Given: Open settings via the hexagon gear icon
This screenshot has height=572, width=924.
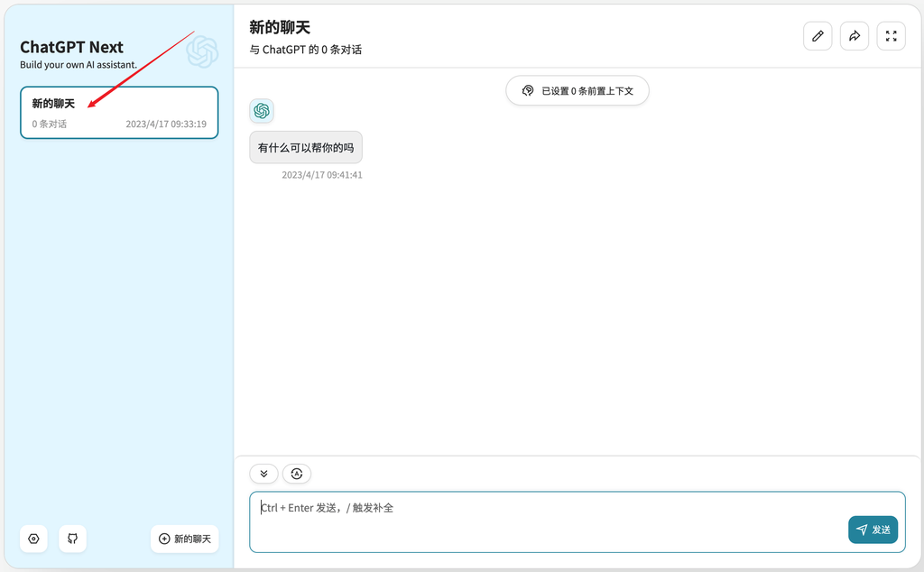Looking at the screenshot, I should [x=33, y=539].
